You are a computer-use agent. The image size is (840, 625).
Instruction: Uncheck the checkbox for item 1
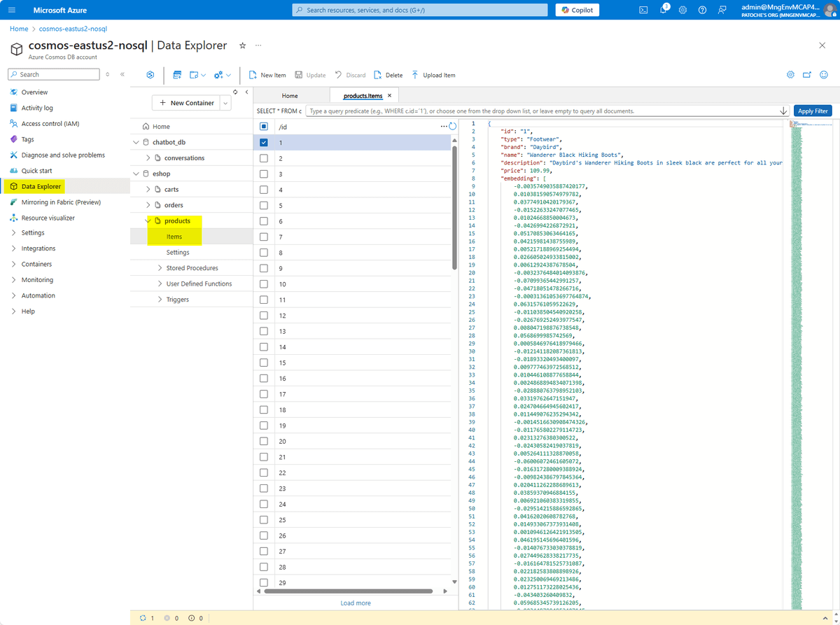[x=264, y=143]
